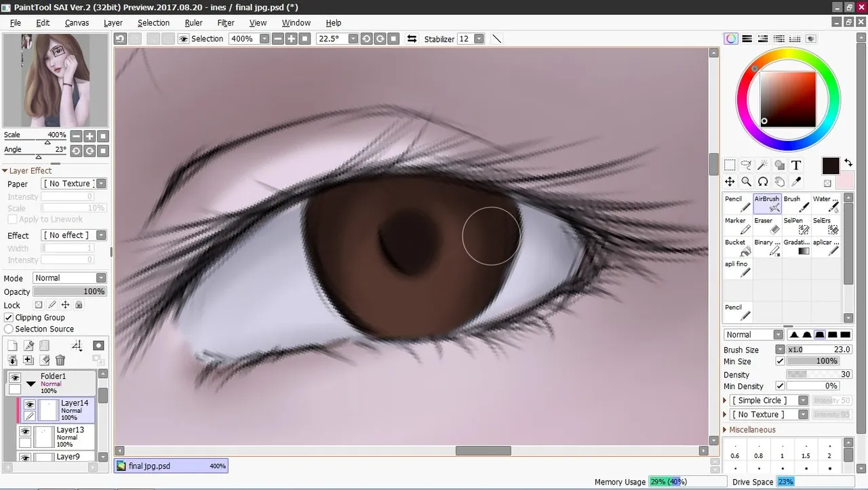Screen dimensions: 868x490
Task: Select the Eraser tool
Action: [767, 226]
